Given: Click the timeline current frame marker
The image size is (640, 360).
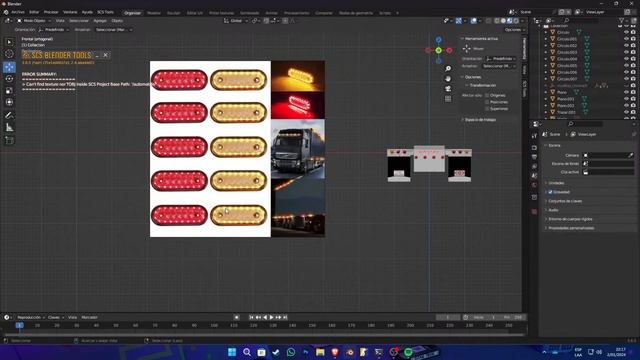Looking at the screenshot, I should tap(19, 325).
